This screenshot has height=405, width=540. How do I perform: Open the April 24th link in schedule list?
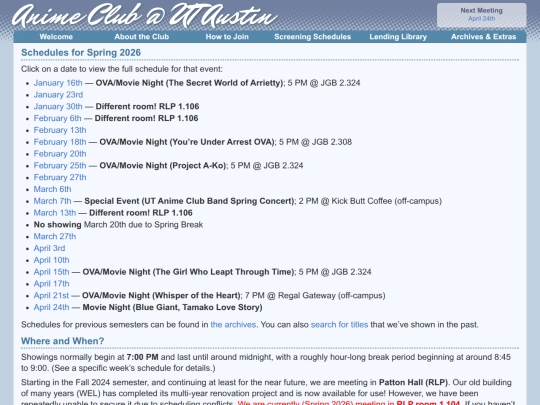[51, 308]
